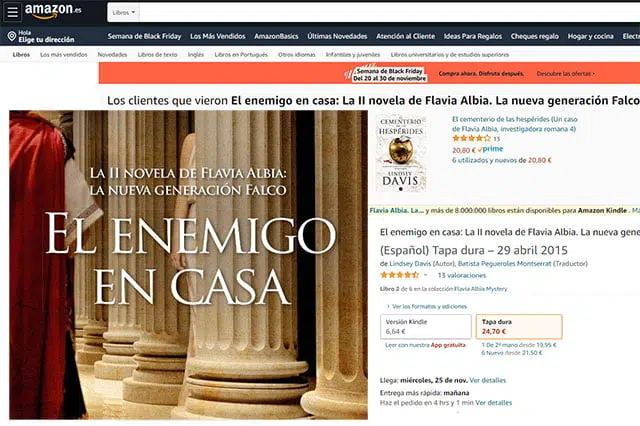Open the hamburger main menu
The image size is (640, 426).
[x=12, y=12]
